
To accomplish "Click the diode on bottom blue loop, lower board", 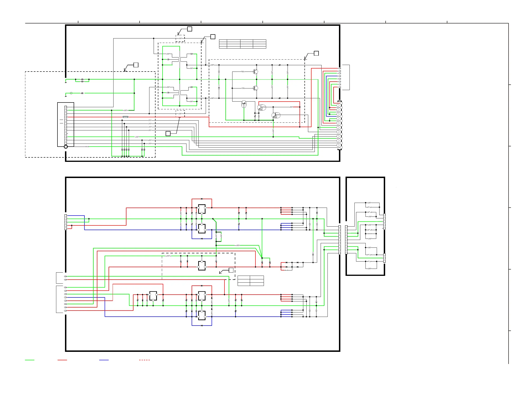I will 202,325.
